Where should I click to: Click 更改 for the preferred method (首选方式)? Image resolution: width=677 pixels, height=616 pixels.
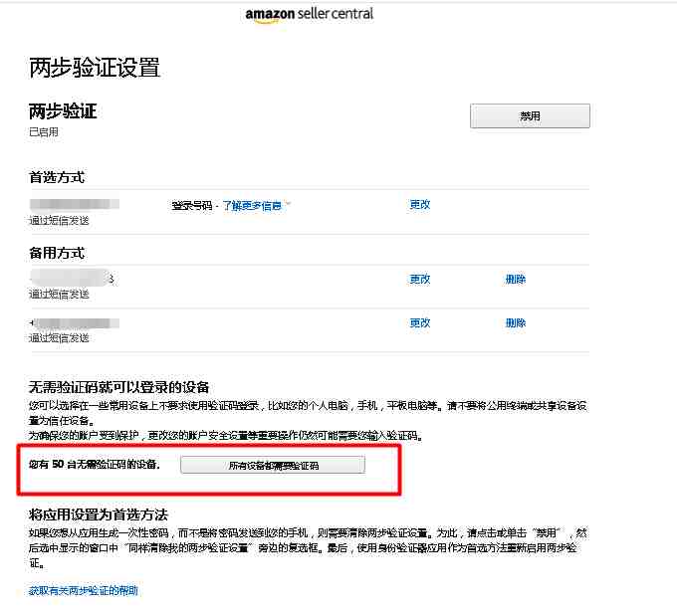[420, 205]
